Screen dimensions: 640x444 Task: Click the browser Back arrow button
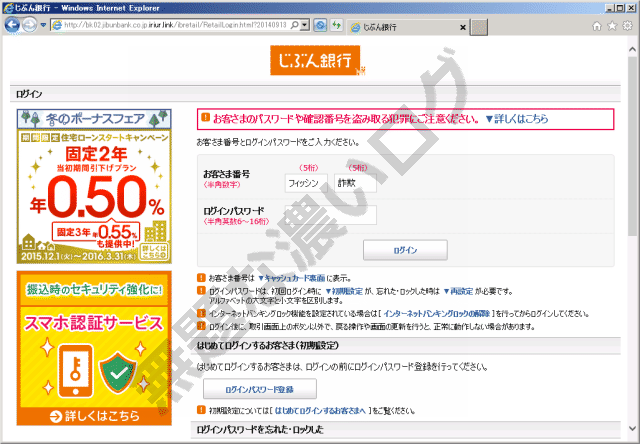point(12,25)
